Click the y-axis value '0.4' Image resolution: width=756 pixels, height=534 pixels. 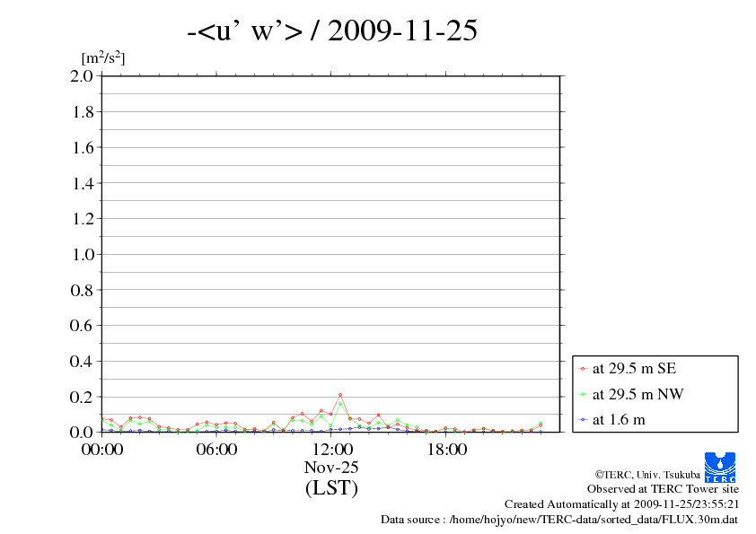(x=82, y=362)
